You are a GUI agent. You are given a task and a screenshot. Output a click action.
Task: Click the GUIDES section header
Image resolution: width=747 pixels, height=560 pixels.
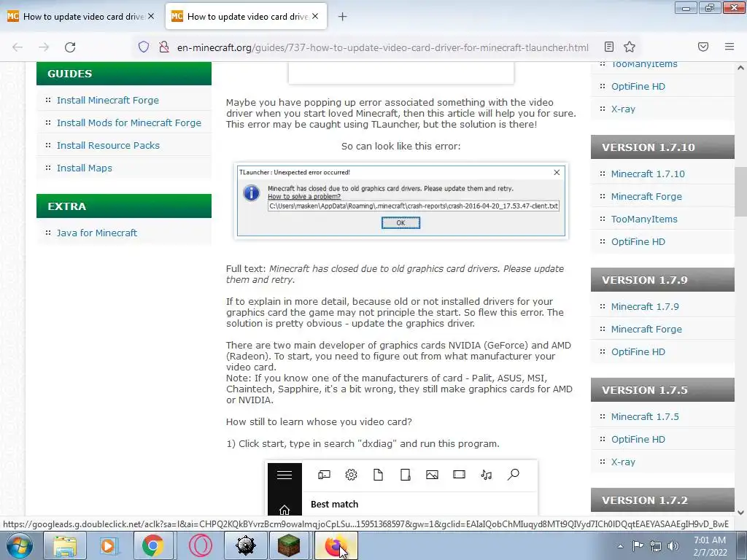tap(124, 74)
